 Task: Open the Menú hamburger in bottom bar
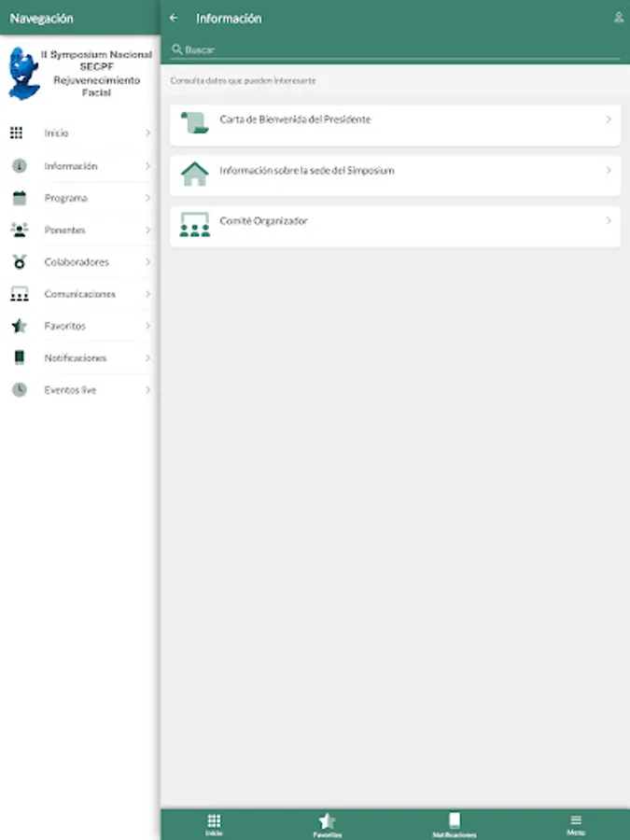click(576, 825)
